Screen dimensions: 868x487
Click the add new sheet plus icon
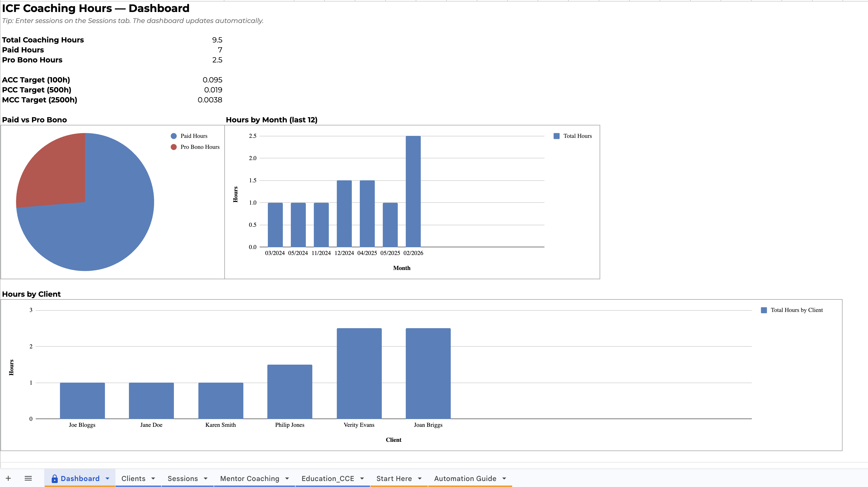tap(8, 478)
